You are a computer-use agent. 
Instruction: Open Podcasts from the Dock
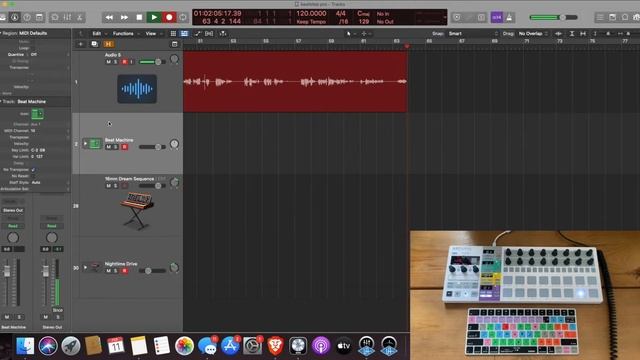coord(321,346)
